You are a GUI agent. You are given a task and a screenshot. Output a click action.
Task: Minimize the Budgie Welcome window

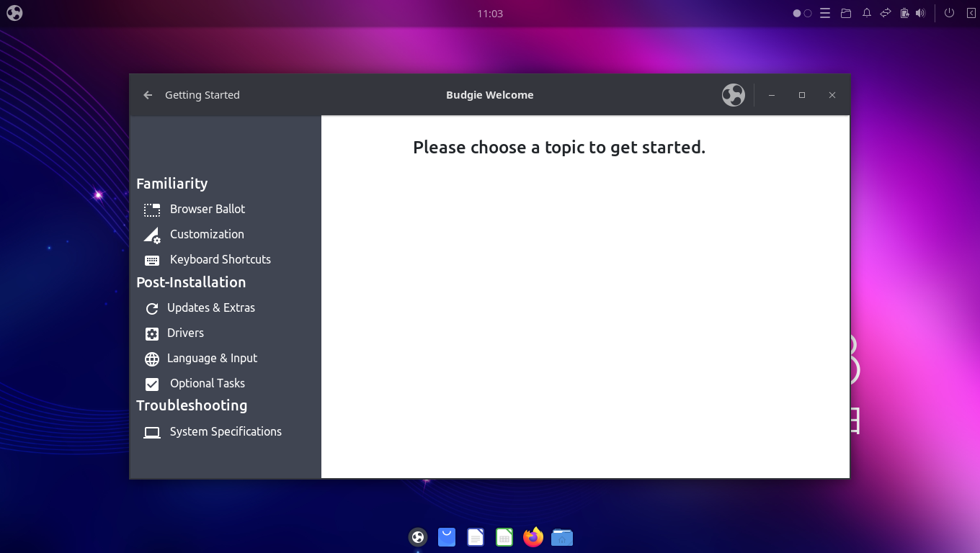click(772, 95)
